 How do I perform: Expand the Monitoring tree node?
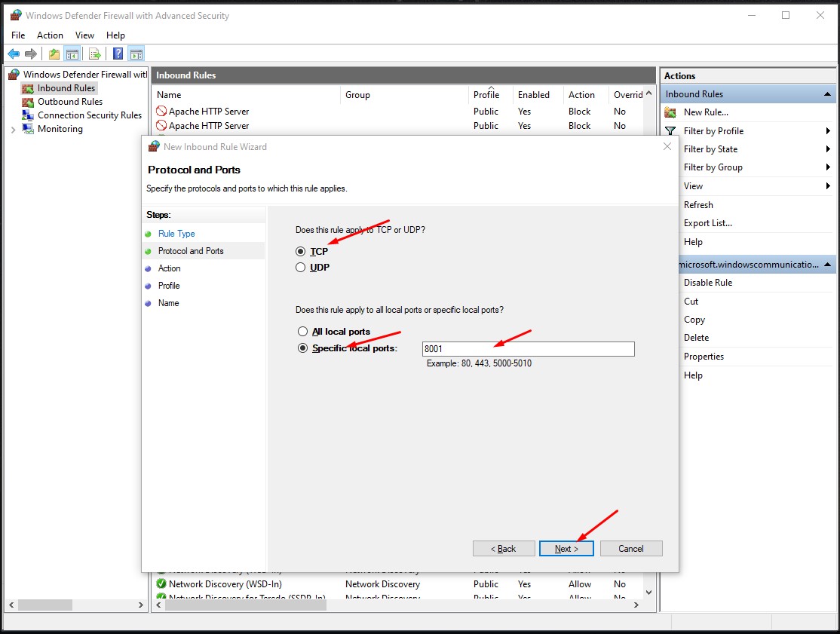click(x=13, y=130)
